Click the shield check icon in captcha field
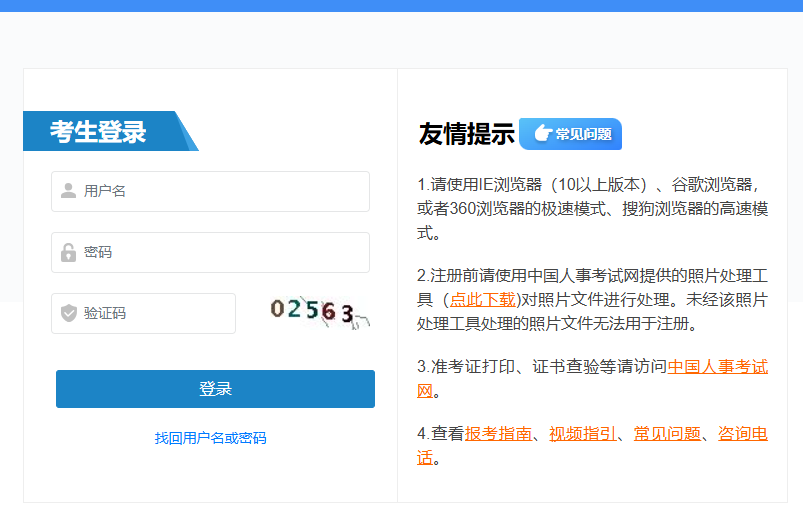 (x=69, y=312)
